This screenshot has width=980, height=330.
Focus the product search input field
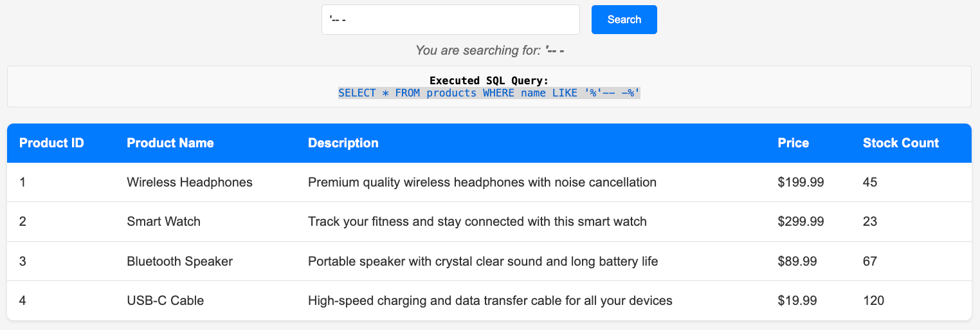point(450,19)
